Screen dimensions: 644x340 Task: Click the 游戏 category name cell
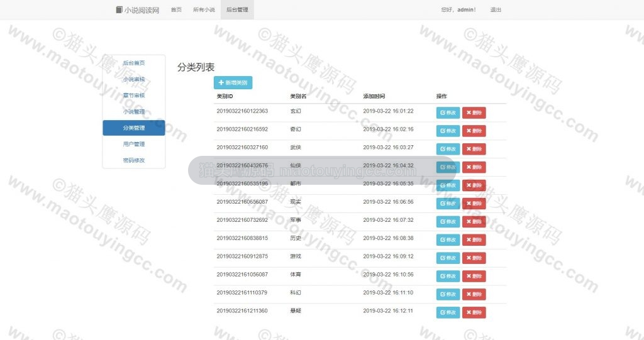point(296,256)
